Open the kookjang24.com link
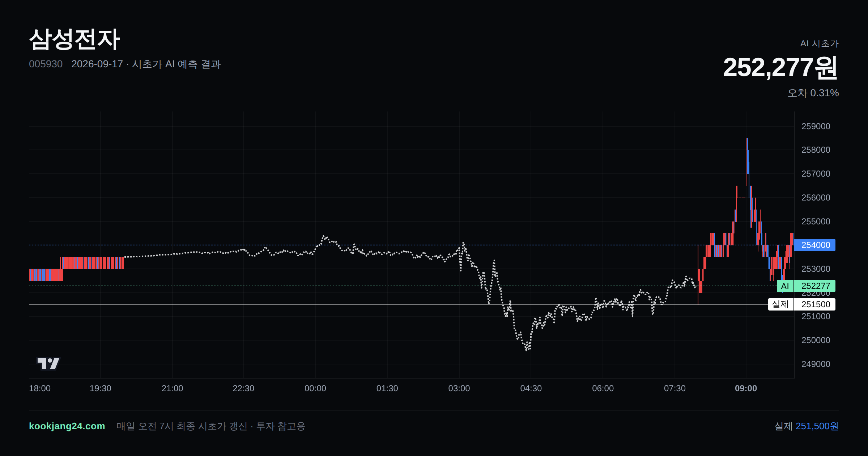Viewport: 868px width, 456px height. pos(67,426)
